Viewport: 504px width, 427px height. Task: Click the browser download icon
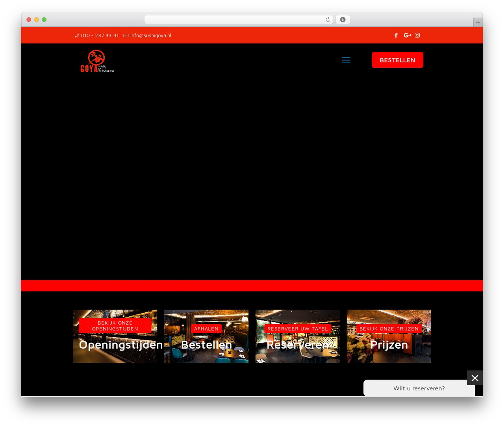[343, 20]
